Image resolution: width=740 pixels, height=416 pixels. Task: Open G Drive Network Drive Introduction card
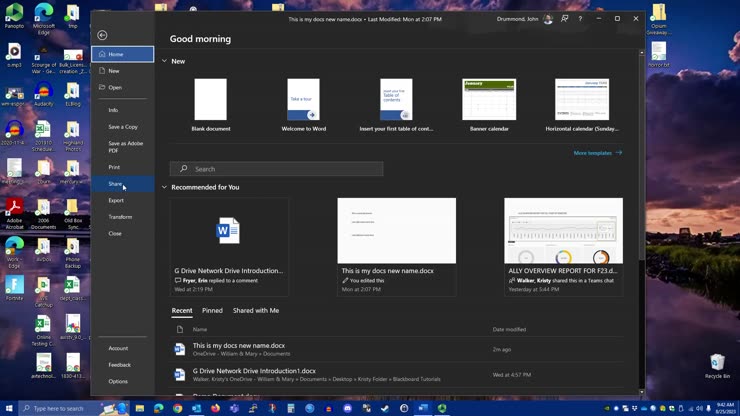[229, 247]
